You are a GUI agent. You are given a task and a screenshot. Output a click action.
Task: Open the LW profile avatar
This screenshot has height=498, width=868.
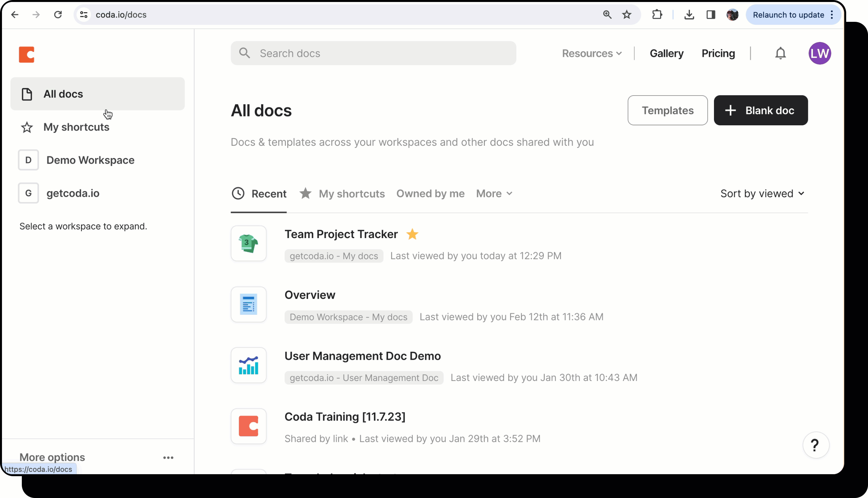click(819, 53)
